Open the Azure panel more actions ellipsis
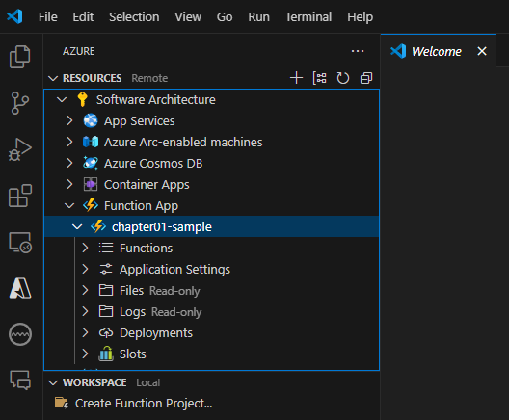 pyautogui.click(x=358, y=51)
